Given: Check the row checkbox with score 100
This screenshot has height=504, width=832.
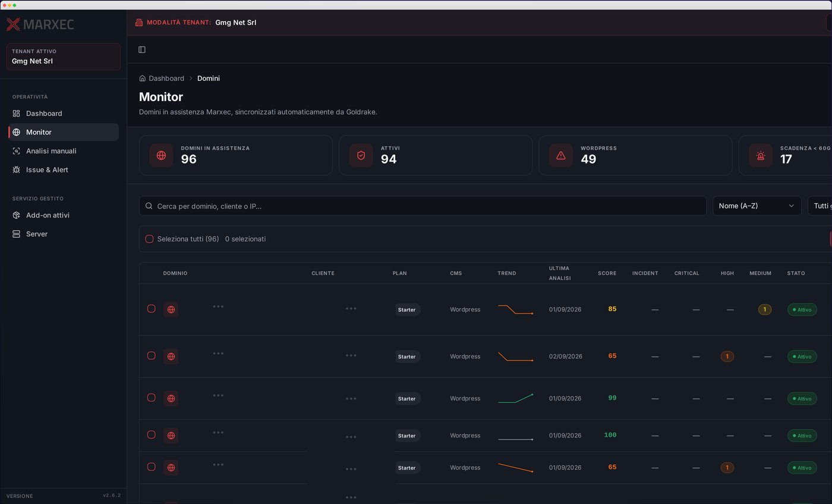Looking at the screenshot, I should tap(152, 435).
